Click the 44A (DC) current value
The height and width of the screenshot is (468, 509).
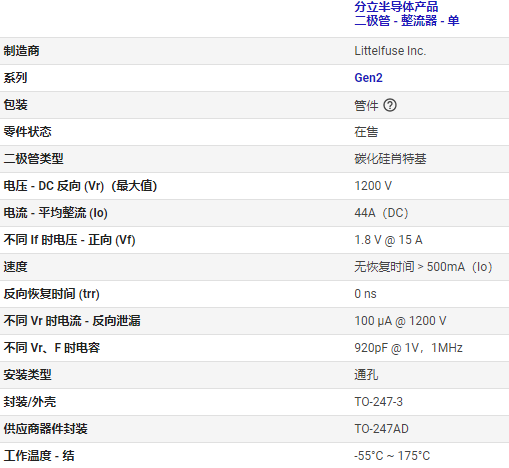point(381,213)
